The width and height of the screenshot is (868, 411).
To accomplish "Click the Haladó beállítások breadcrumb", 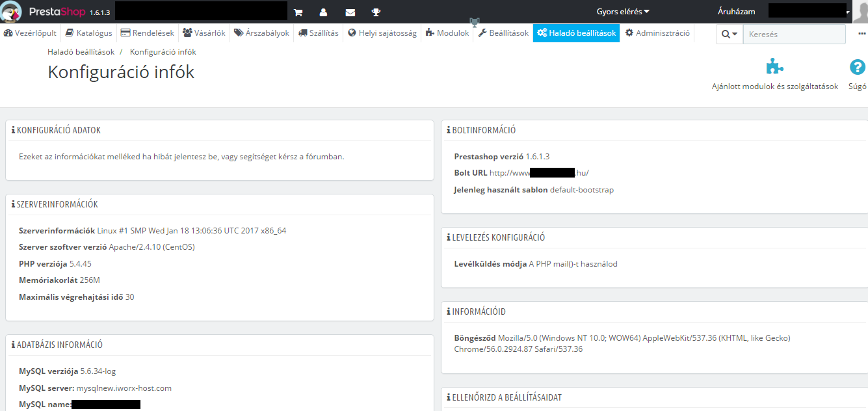I will 81,52.
